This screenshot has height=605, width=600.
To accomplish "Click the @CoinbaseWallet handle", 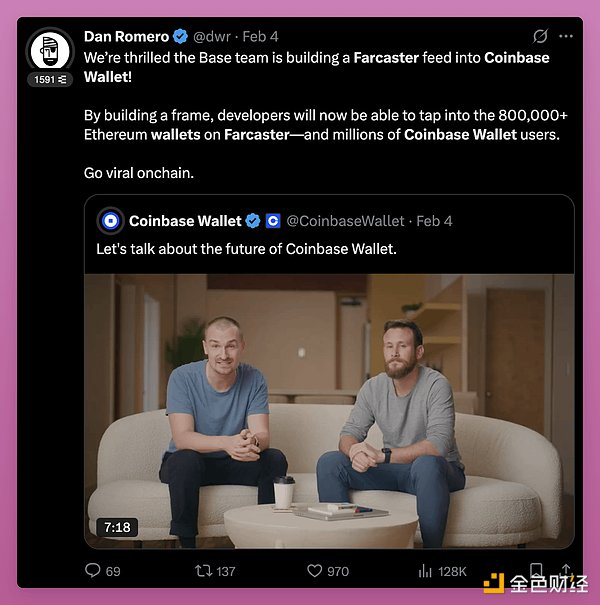I will [345, 221].
